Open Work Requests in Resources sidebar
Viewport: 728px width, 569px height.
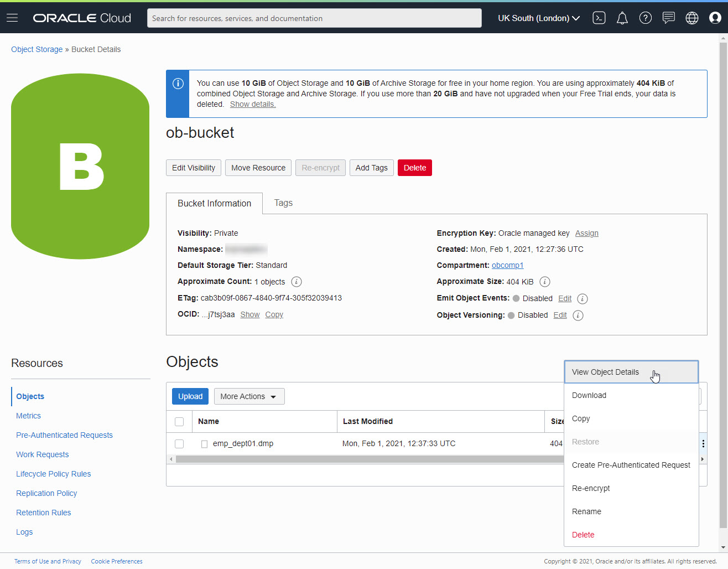tap(43, 454)
